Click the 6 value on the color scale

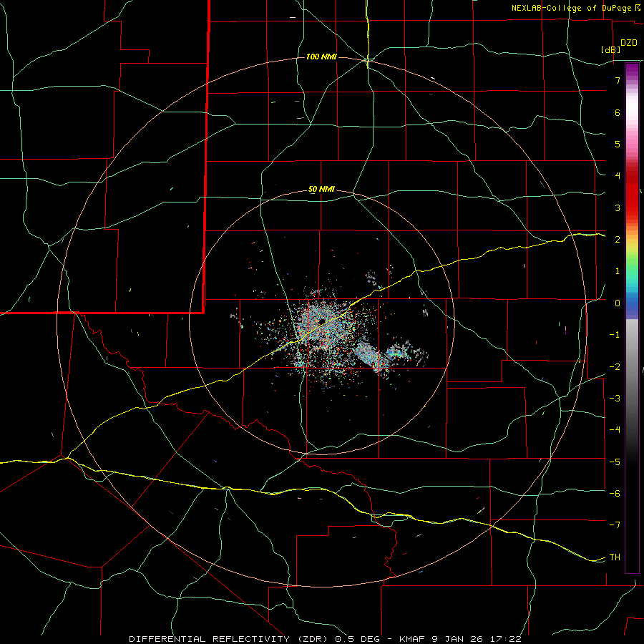618,112
